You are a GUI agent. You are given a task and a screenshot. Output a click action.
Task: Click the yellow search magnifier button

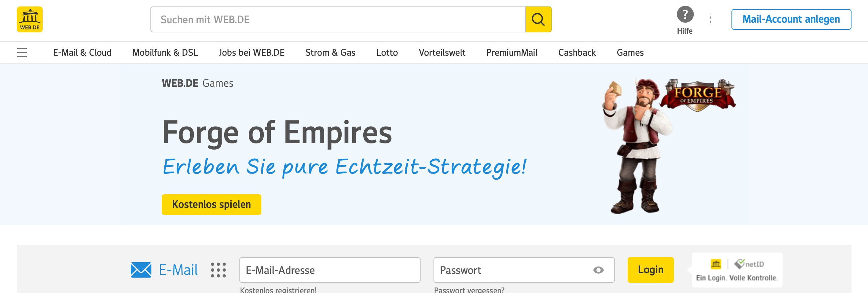coord(538,19)
